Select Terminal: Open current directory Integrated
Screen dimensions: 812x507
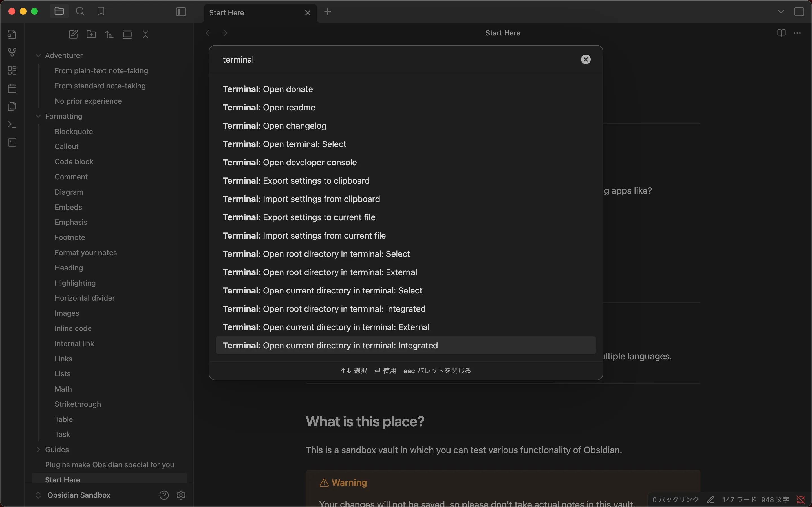[330, 345]
